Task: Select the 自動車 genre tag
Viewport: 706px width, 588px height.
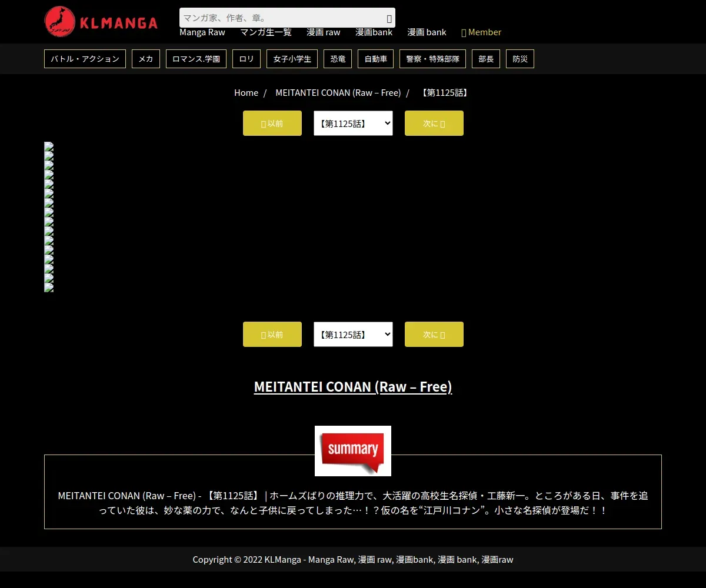Action: (x=375, y=59)
